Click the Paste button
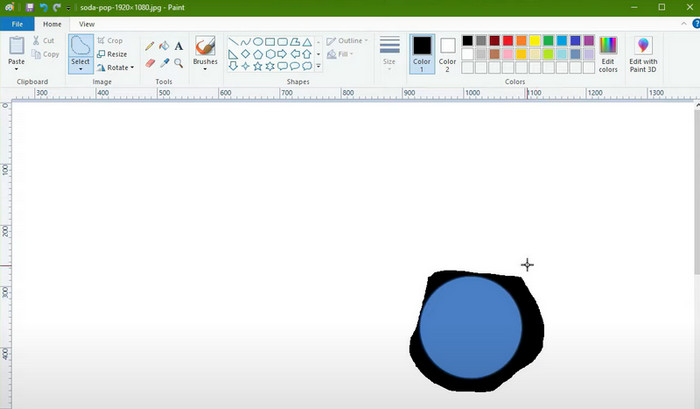This screenshot has height=409, width=700. click(x=17, y=50)
